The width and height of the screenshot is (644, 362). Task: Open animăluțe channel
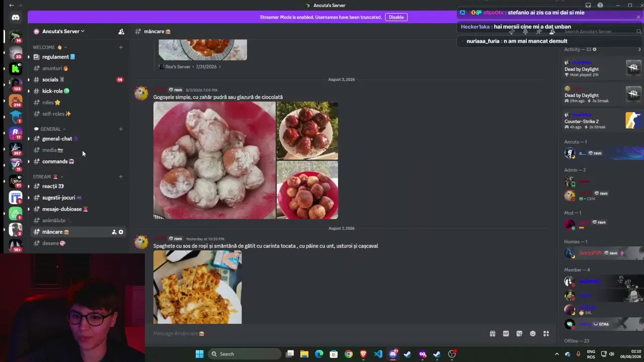tap(77, 221)
